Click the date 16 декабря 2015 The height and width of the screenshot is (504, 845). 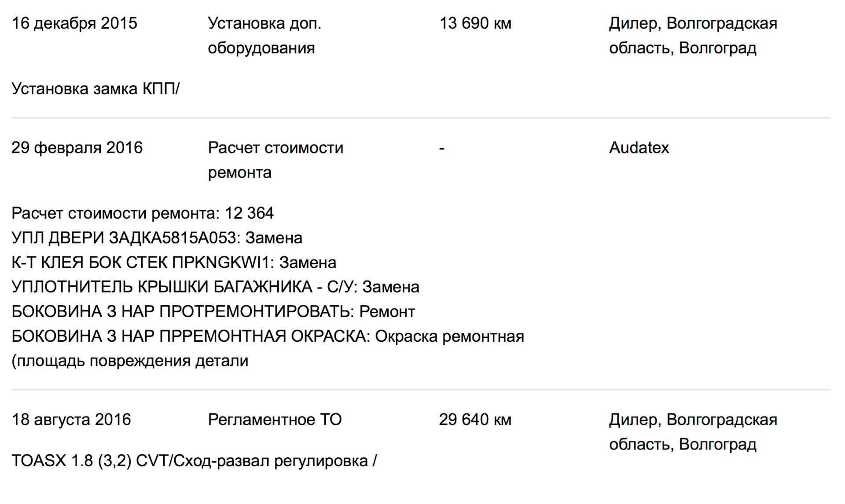pyautogui.click(x=74, y=23)
